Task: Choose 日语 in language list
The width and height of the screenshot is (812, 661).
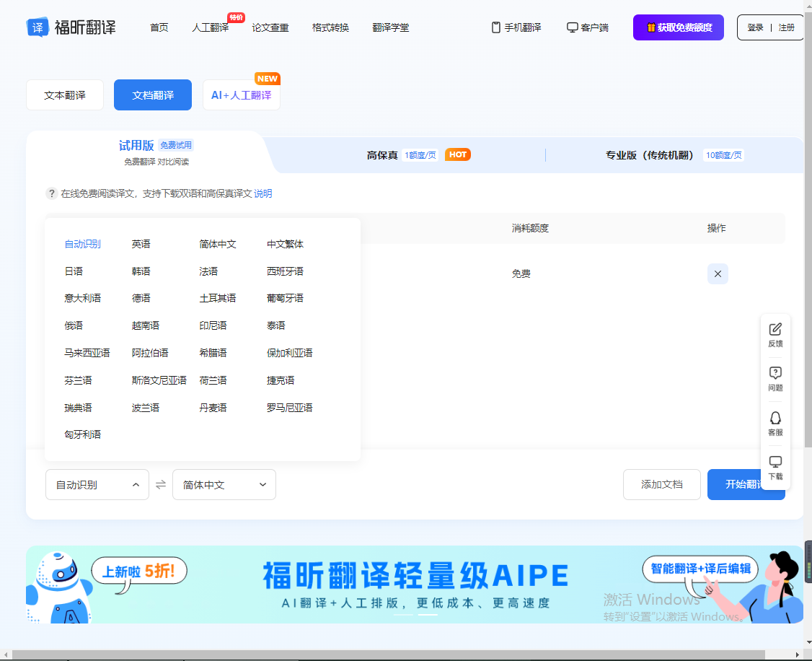Action: 74,271
